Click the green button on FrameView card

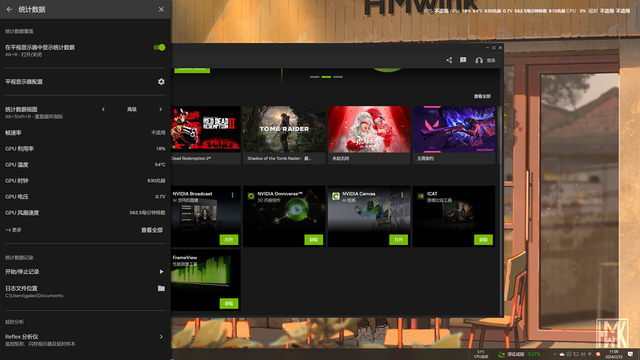pos(229,303)
